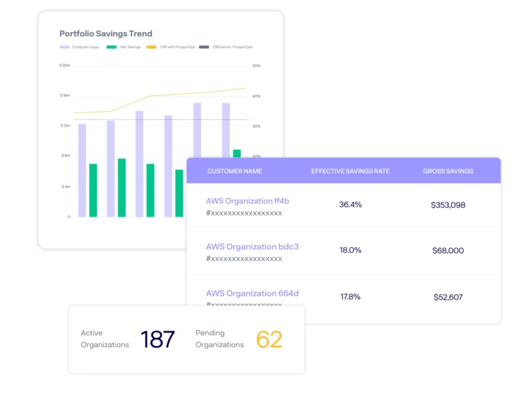Select the $52,607 gross savings value
The height and width of the screenshot is (393, 532).
point(448,297)
